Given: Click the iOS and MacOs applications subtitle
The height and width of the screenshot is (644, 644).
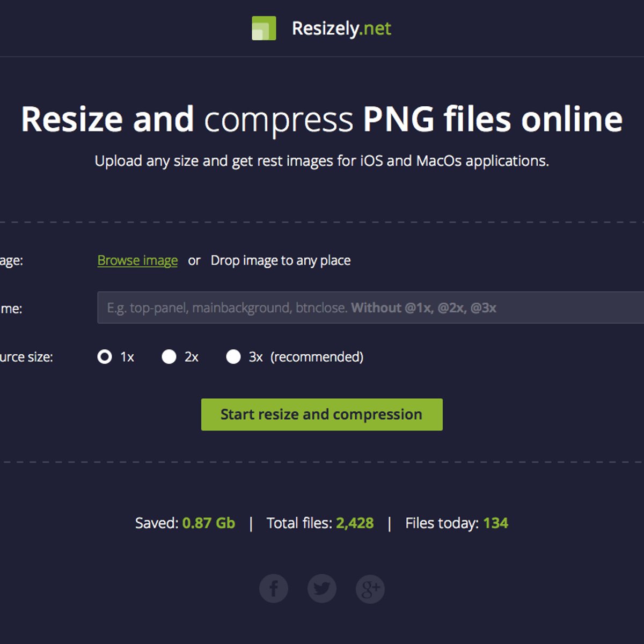Looking at the screenshot, I should pyautogui.click(x=322, y=161).
